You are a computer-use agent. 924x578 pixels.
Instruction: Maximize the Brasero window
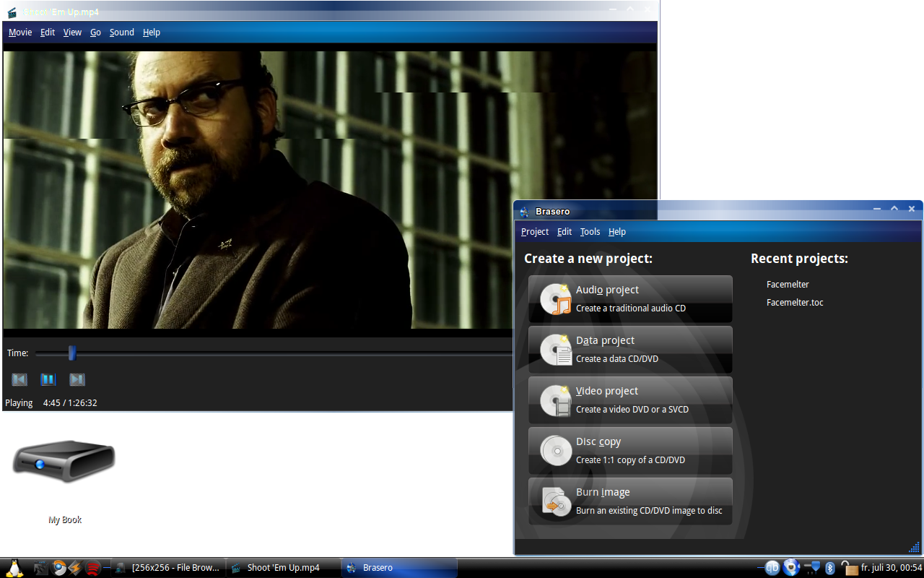[894, 209]
